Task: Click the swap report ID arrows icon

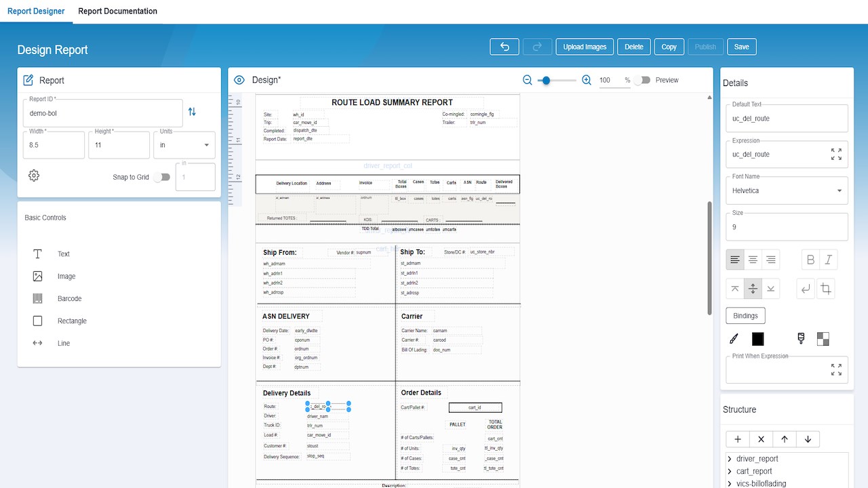Action: (192, 112)
